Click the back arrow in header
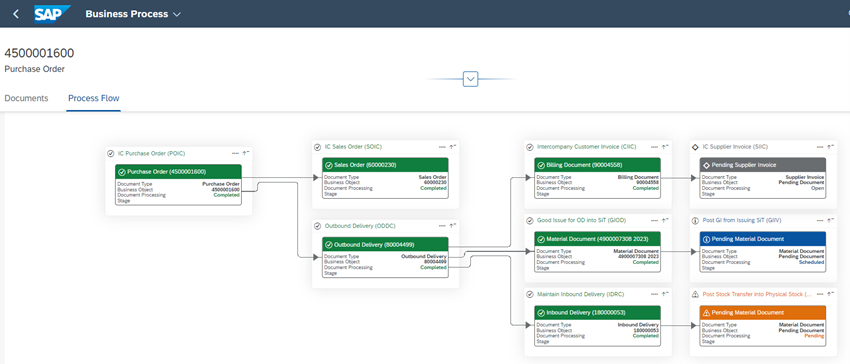This screenshot has height=364, width=850. (16, 14)
